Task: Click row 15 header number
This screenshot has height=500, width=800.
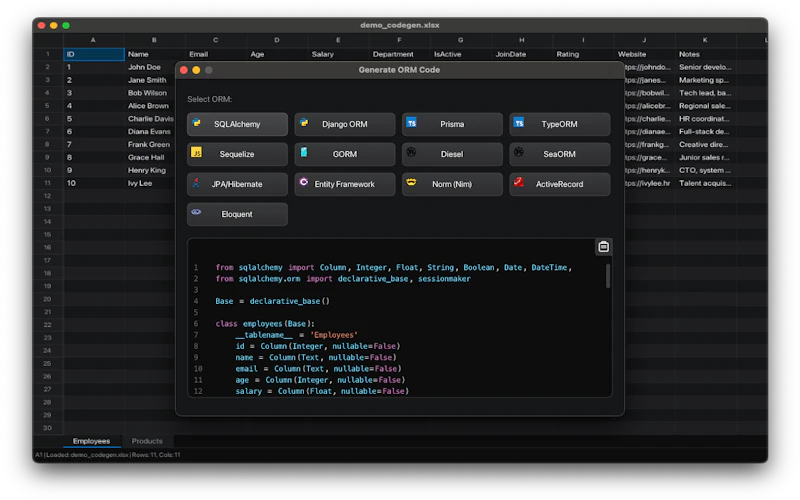Action: 47,235
